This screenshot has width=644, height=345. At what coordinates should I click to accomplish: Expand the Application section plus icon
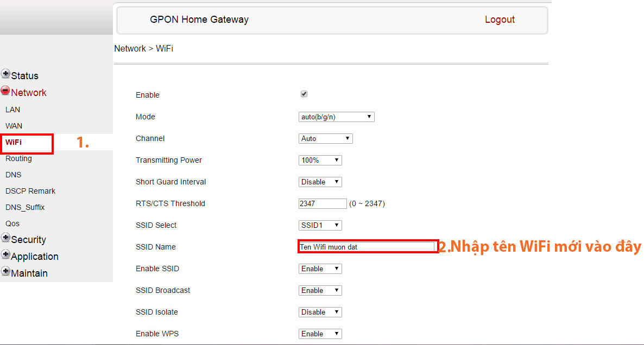[6, 254]
